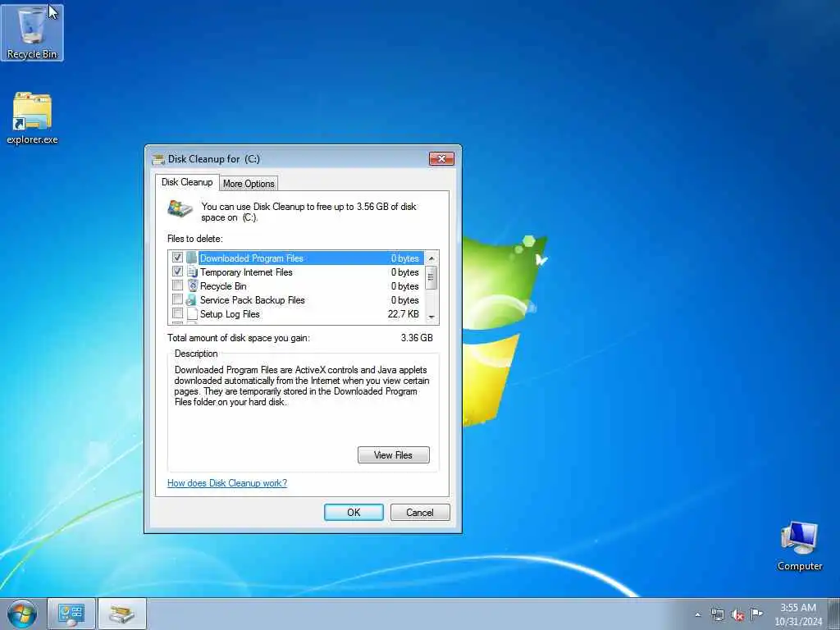Click the View Files button
The image size is (840, 630).
(x=393, y=454)
